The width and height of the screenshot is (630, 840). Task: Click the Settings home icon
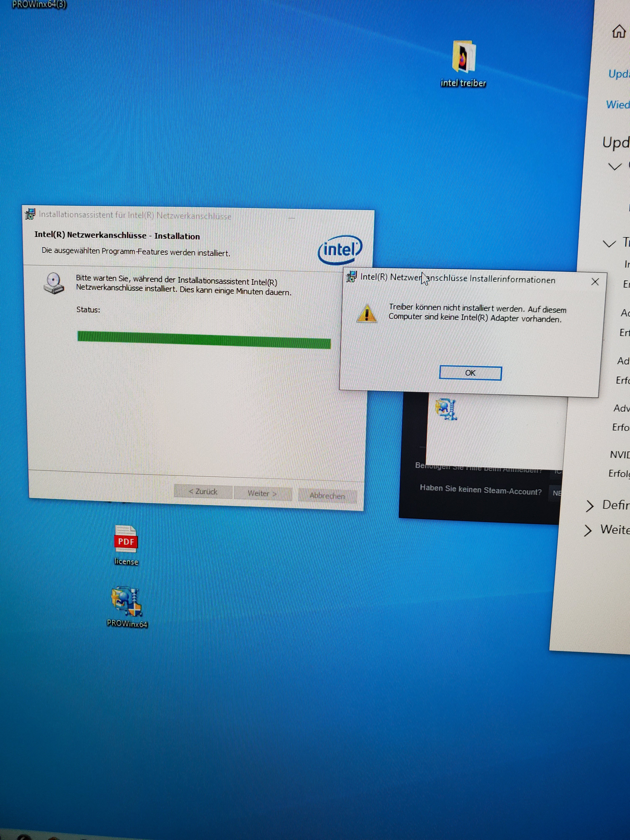619,31
